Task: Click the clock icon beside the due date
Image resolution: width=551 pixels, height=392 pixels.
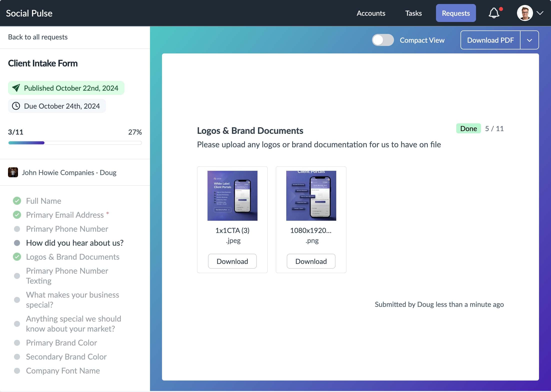Action: 16,106
